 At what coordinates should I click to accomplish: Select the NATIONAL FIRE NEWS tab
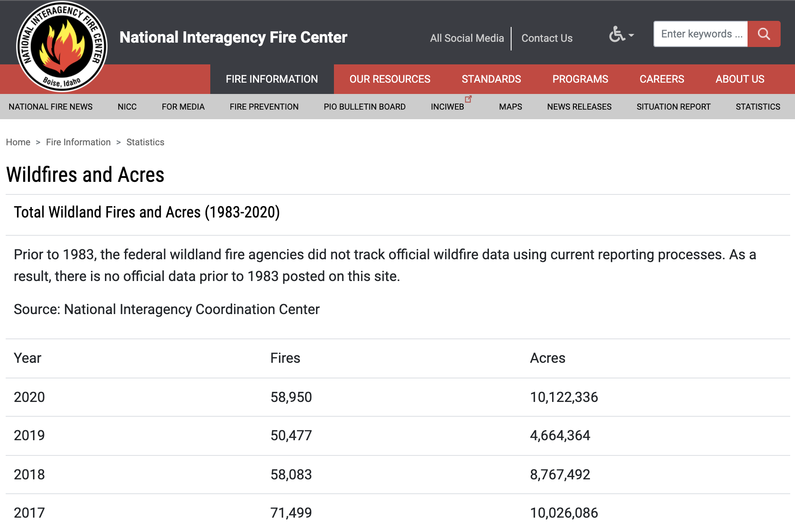(51, 107)
